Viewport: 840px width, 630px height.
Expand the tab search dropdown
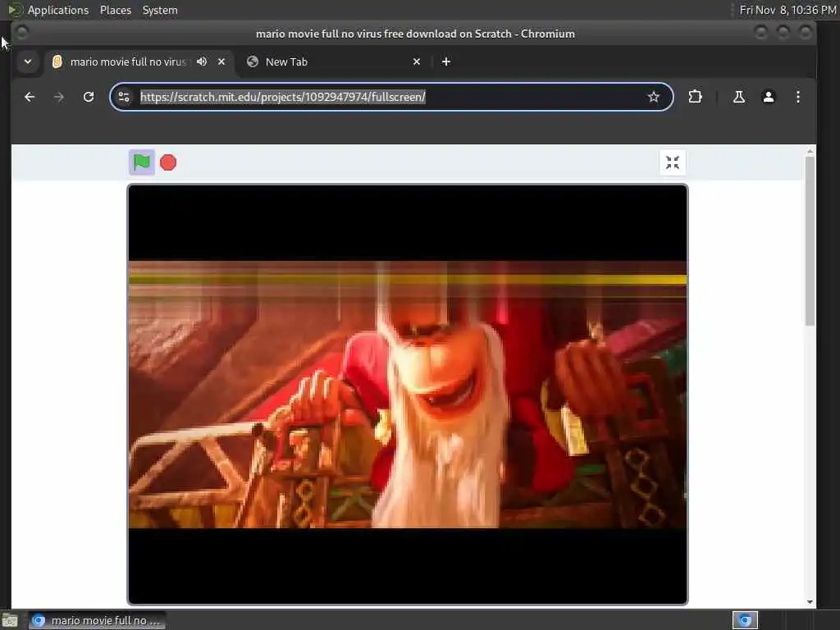[x=28, y=62]
